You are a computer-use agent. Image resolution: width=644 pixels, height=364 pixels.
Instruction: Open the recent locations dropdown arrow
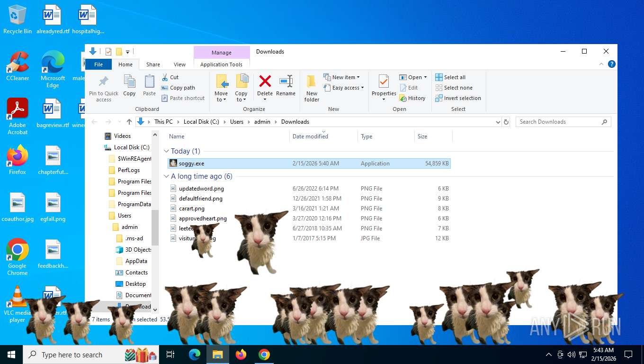[x=118, y=122]
